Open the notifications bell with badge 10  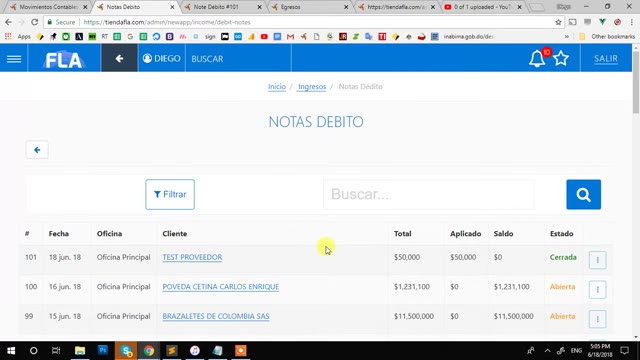[x=538, y=58]
